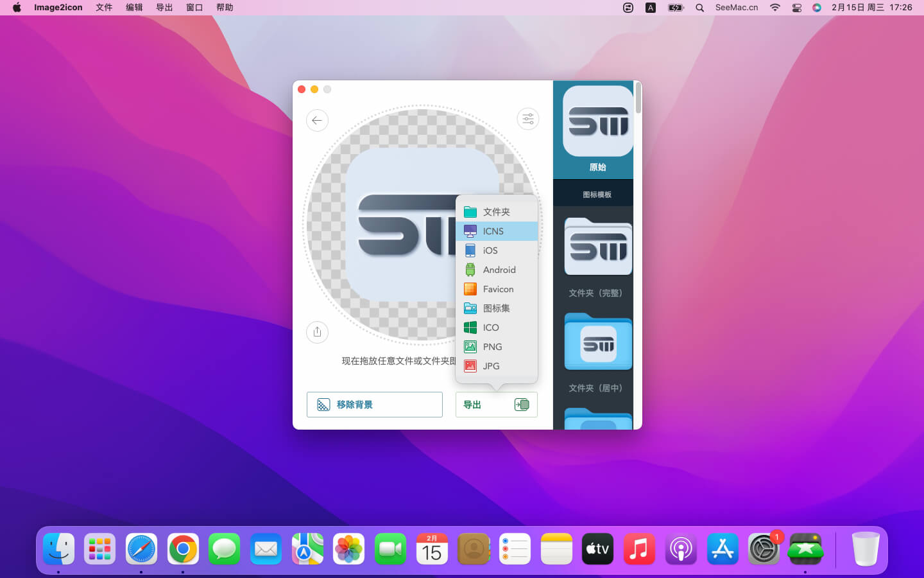Click the share icon below preview
Screen dimensions: 924x578
click(x=317, y=332)
